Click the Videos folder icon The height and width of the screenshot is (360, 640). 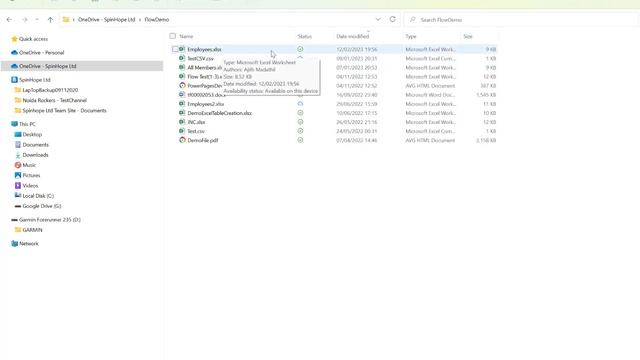(x=18, y=186)
